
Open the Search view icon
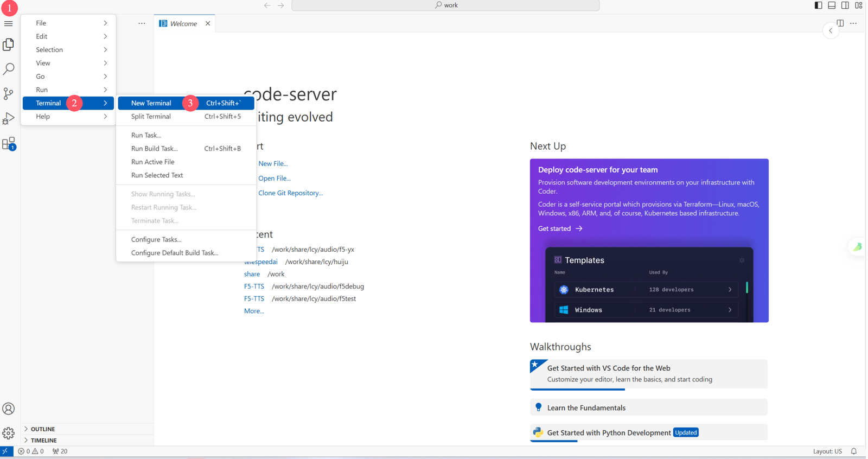(9, 69)
